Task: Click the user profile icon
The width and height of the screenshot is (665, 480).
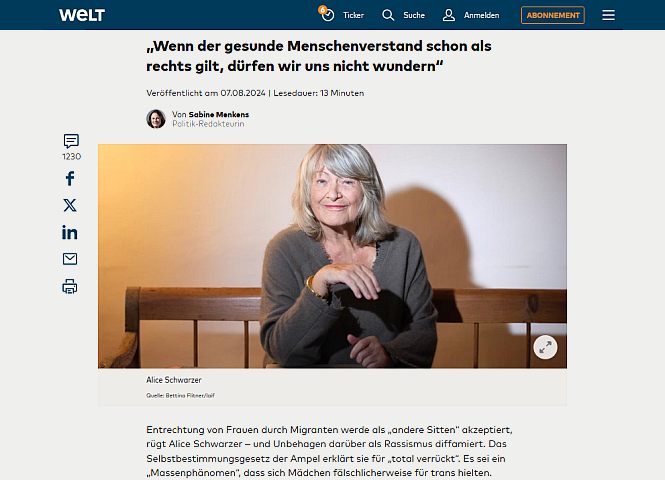Action: point(449,15)
